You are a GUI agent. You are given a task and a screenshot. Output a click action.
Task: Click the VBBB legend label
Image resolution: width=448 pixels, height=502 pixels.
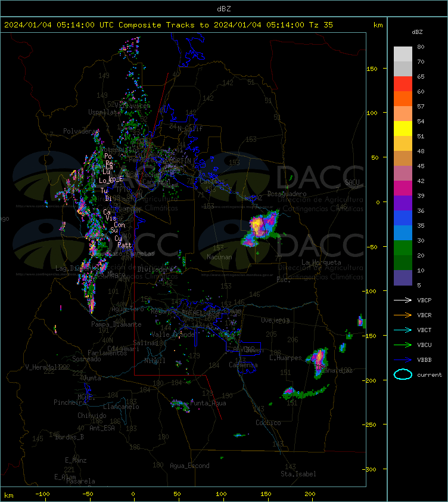tap(424, 360)
